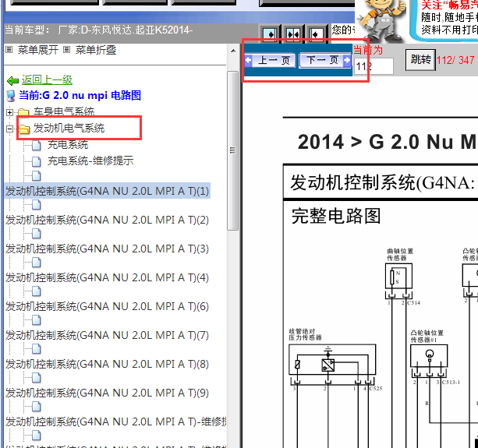
Task: Select 发动机控制系统(G4NA NU 2.0L MPI A T)(8)
Action: pyautogui.click(x=107, y=364)
